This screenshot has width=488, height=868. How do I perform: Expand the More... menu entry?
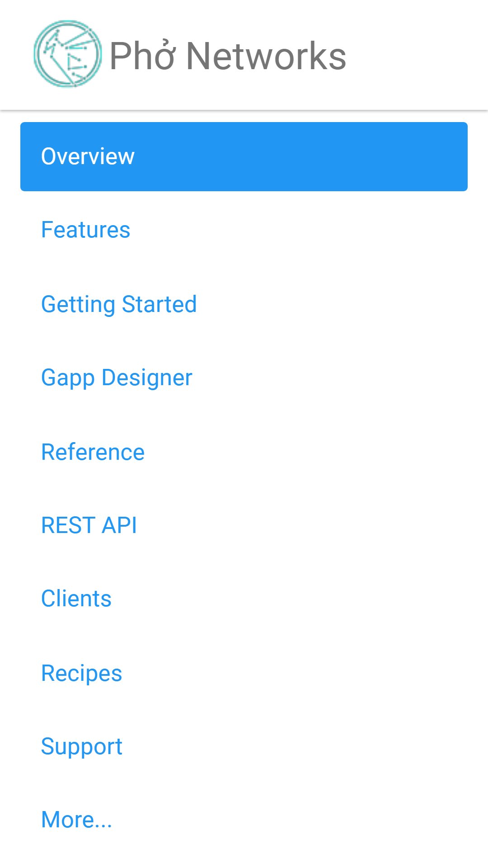pyautogui.click(x=244, y=820)
